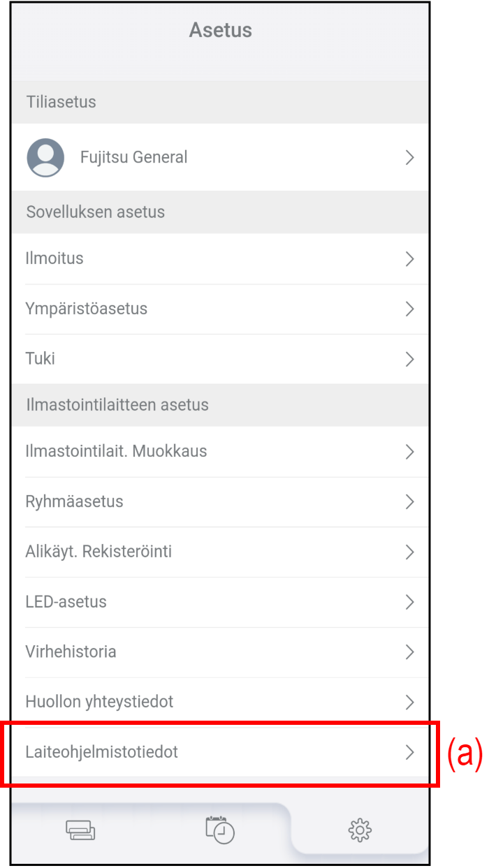Viewport: 489px width, 868px height.
Task: Tap the Fujitsu General account name
Action: [133, 158]
